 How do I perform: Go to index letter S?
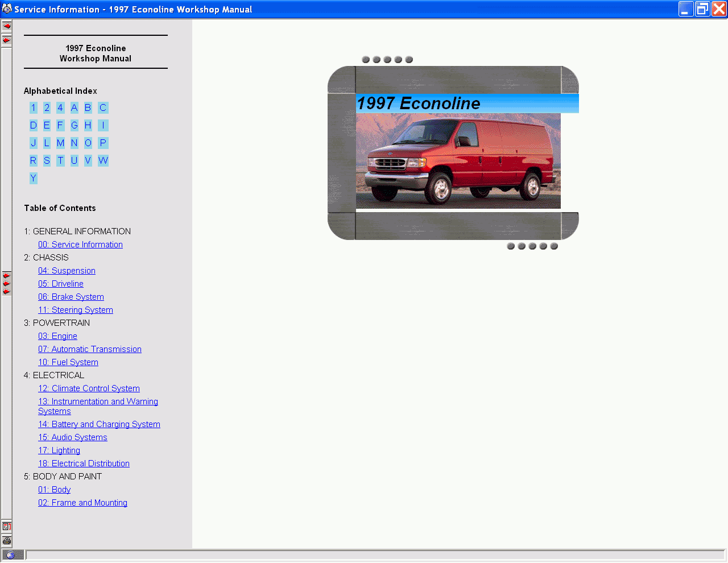tap(47, 160)
